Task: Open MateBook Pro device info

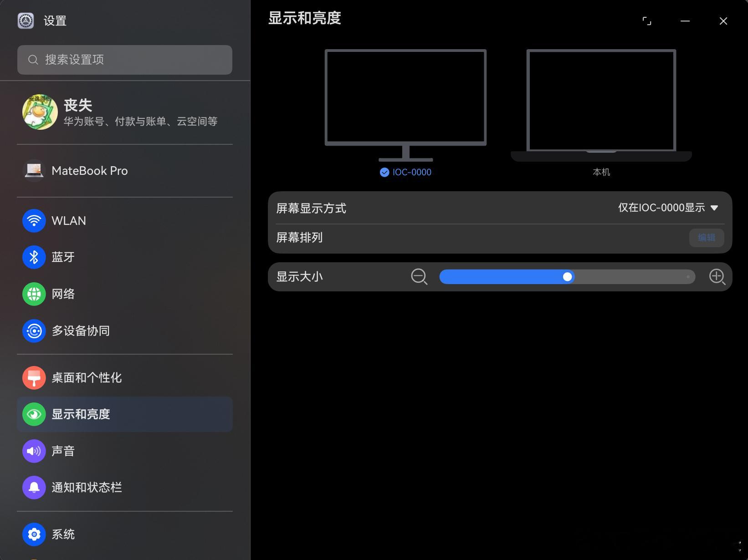Action: 125,171
